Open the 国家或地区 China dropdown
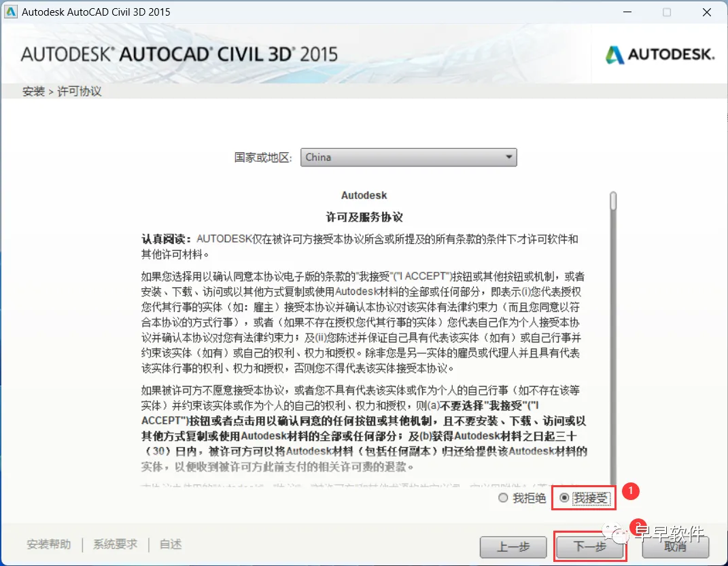This screenshot has width=728, height=566. (x=409, y=157)
